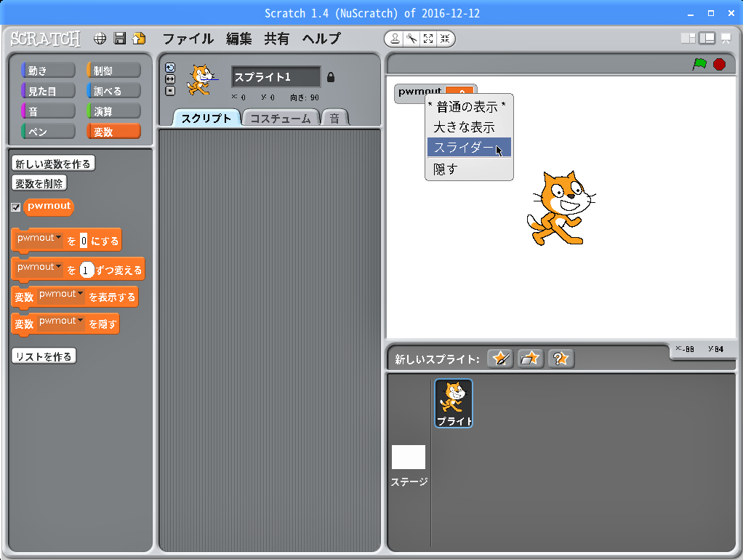
Task: Click the current sprite preview image
Action: click(202, 80)
